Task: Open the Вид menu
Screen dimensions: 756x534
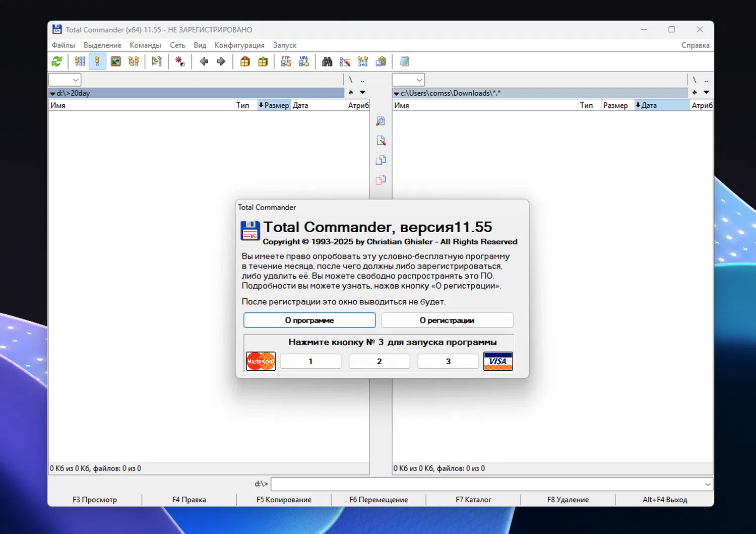Action: [x=200, y=45]
